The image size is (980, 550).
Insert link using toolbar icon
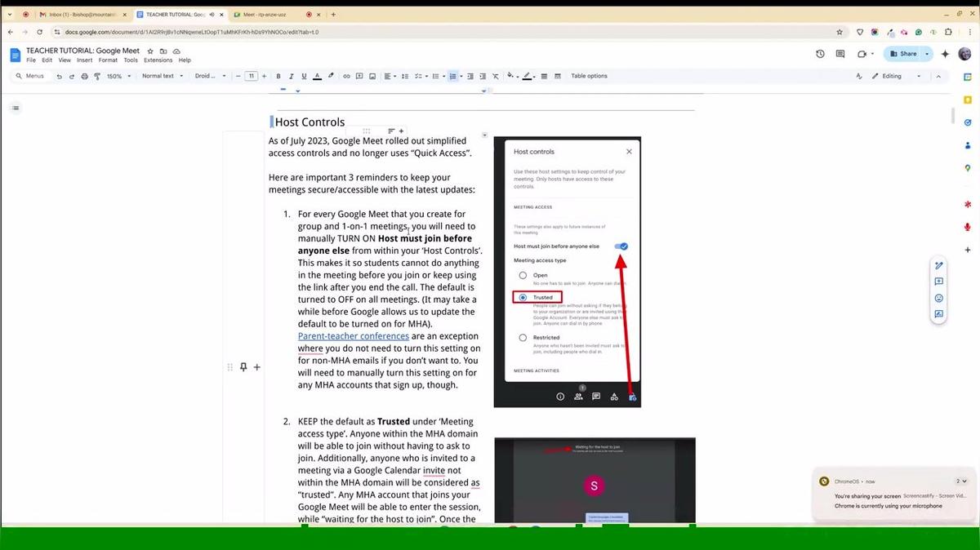346,76
